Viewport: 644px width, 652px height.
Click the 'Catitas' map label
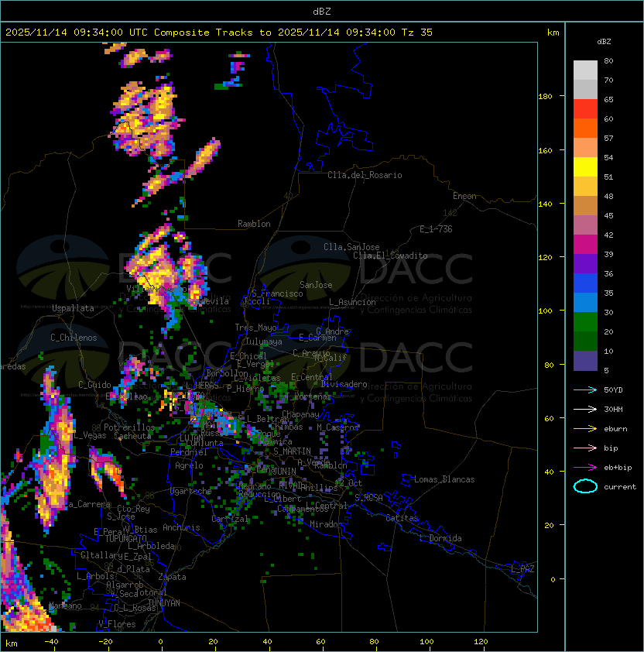click(402, 518)
